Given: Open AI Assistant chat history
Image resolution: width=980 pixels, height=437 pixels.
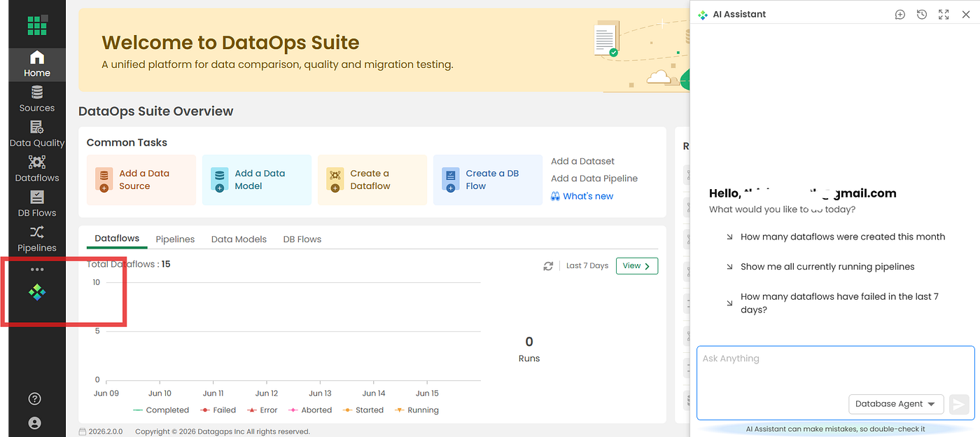Looking at the screenshot, I should (x=922, y=15).
